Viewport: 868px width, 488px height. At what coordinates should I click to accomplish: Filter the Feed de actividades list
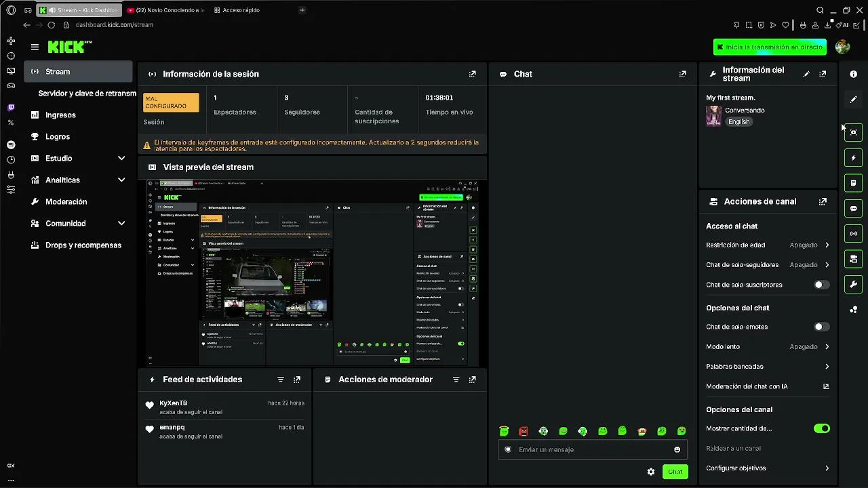tap(281, 380)
